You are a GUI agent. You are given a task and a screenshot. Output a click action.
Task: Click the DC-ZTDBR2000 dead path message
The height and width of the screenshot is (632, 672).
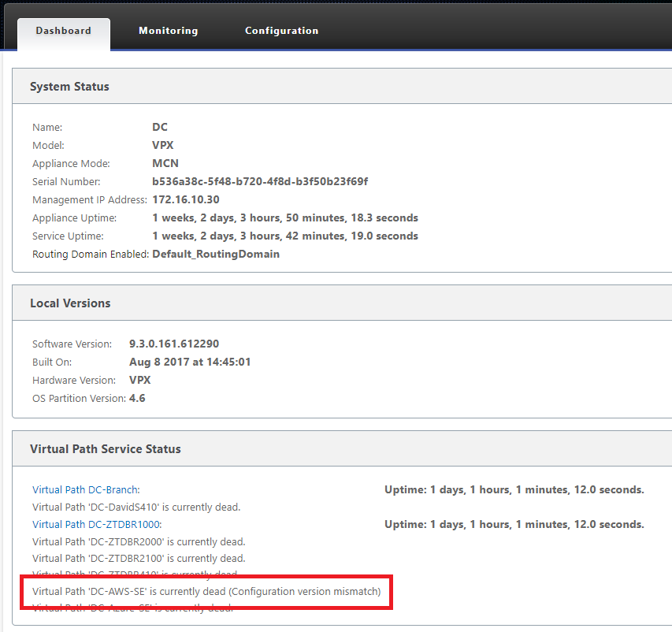point(139,542)
